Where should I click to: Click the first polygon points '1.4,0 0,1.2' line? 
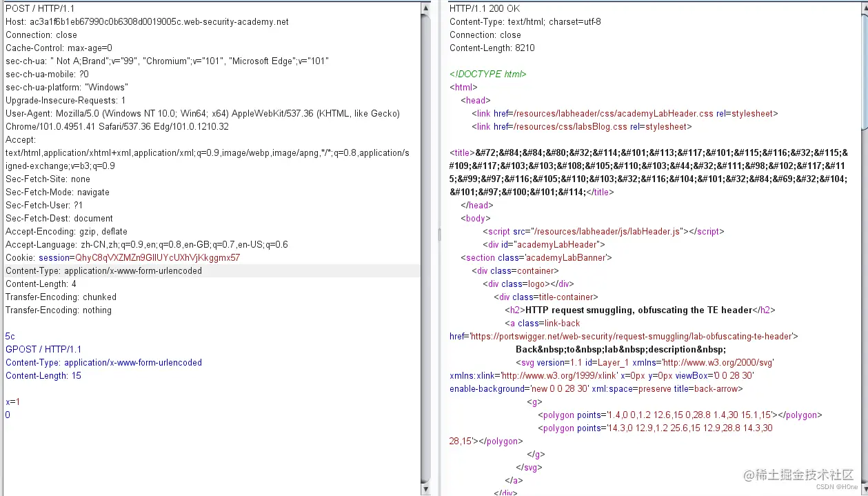tap(680, 415)
